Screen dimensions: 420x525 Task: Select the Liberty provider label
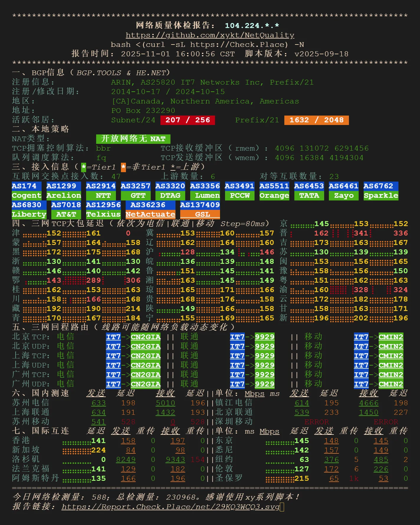(29, 214)
